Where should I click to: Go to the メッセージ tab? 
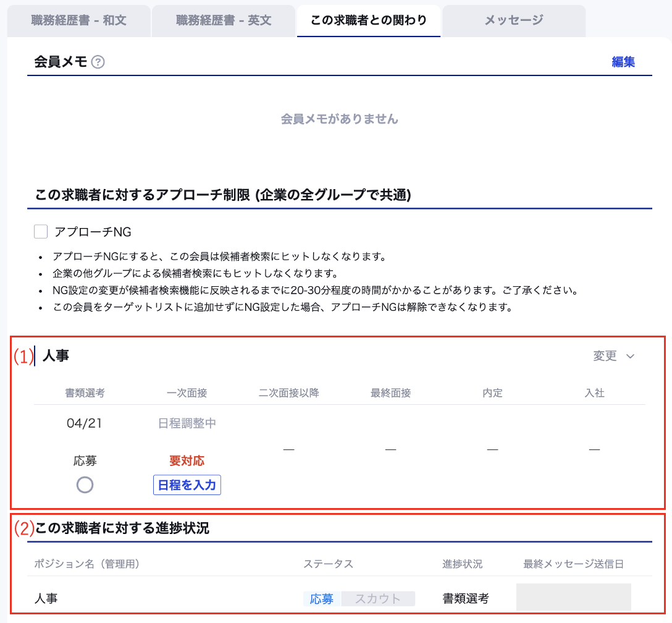pyautogui.click(x=514, y=20)
